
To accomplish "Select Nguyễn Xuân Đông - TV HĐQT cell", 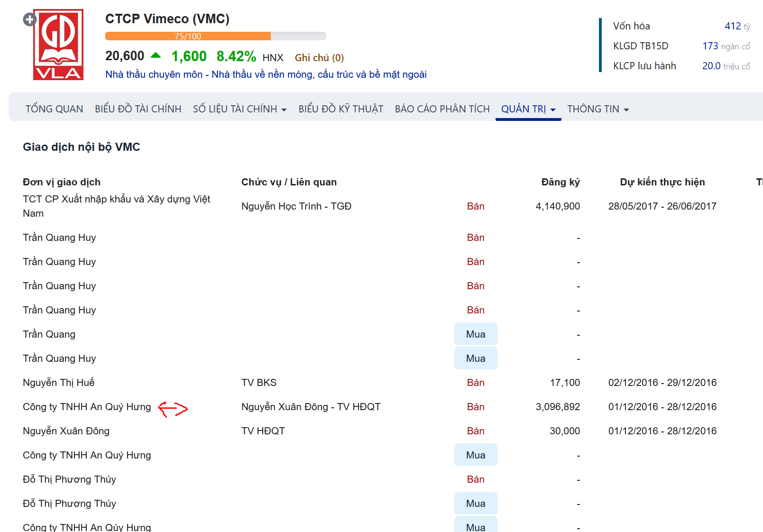I will (x=311, y=407).
